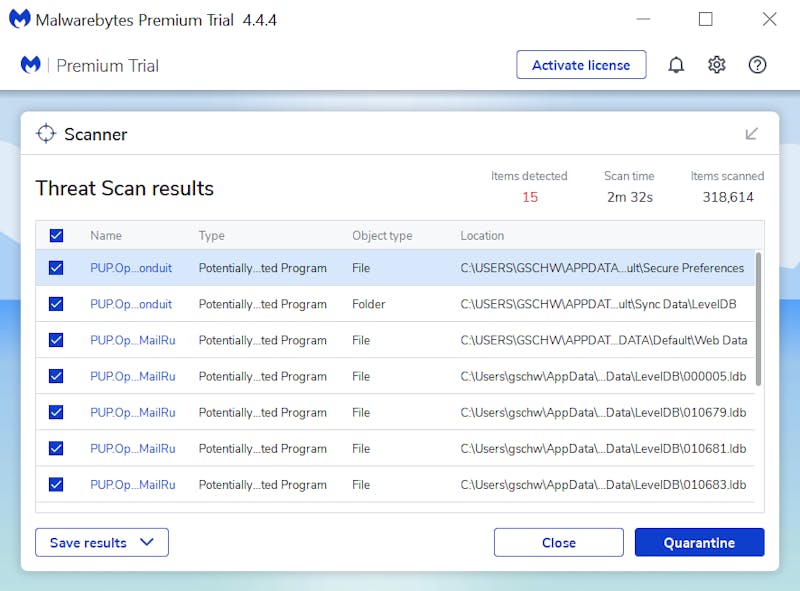
Task: Open PUP.Op...MailRu link in 010683.ldb row
Action: pos(133,484)
